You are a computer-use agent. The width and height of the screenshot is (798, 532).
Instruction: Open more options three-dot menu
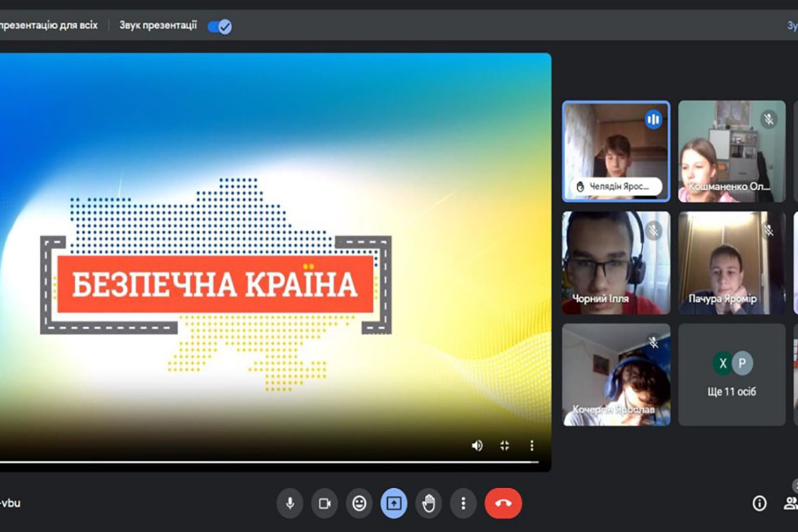(x=464, y=503)
